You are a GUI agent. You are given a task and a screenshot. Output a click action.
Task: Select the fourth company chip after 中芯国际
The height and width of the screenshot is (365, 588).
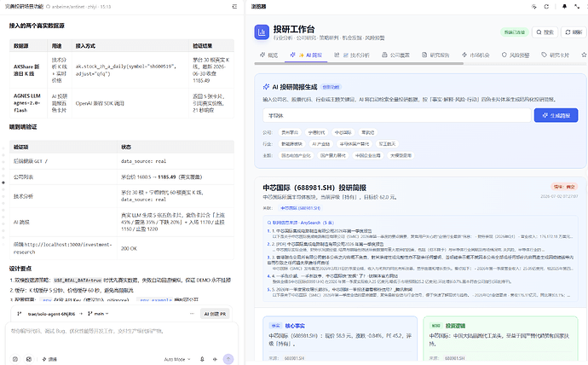coord(367,133)
